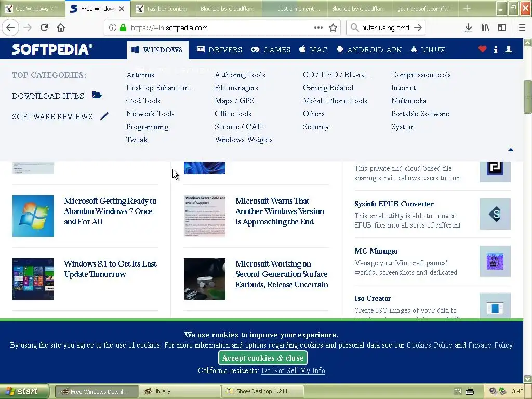
Task: Select the Windows section tab
Action: (x=158, y=50)
